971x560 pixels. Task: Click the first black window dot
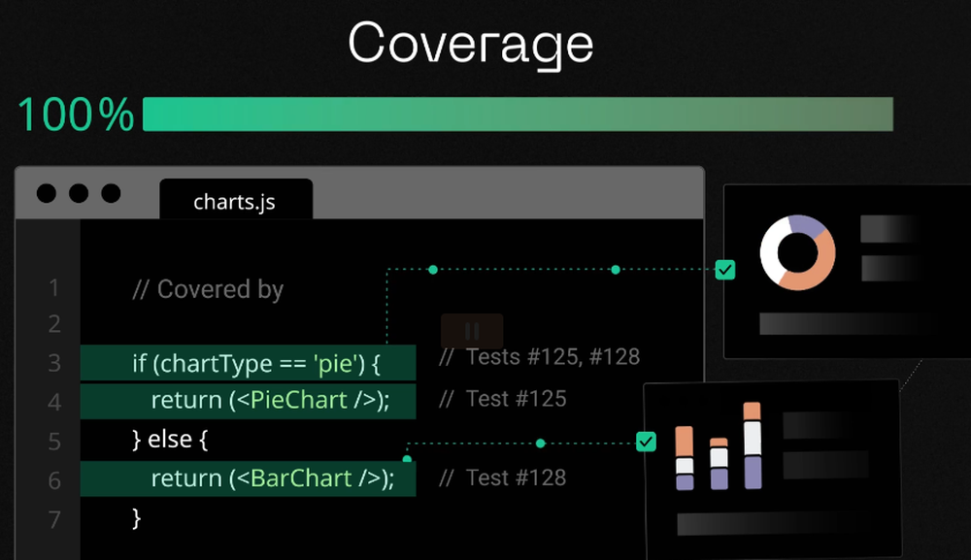[47, 193]
